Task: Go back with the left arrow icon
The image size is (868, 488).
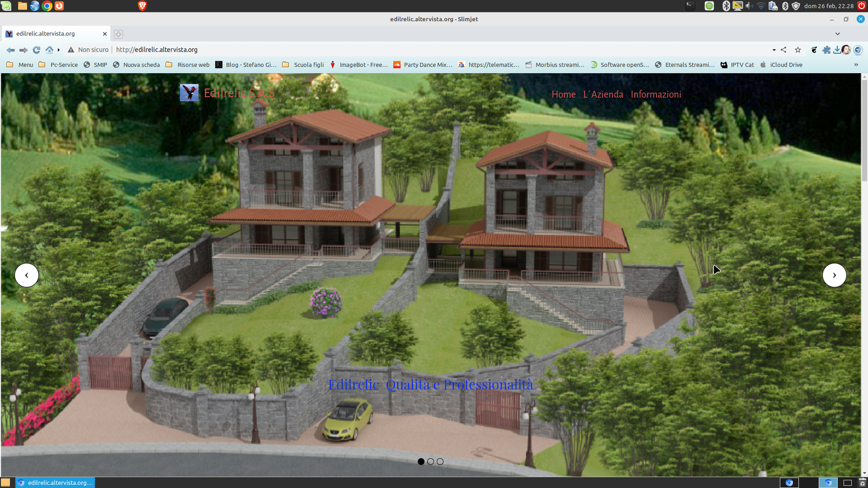Action: click(x=10, y=50)
